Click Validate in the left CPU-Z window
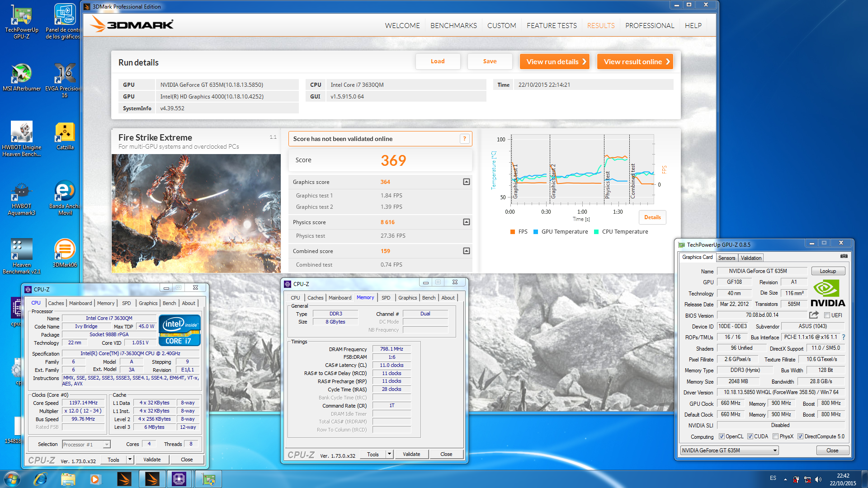 (152, 460)
